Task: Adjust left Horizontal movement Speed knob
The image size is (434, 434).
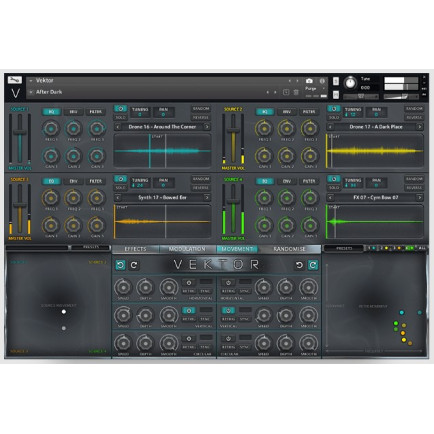Action: 123,287
